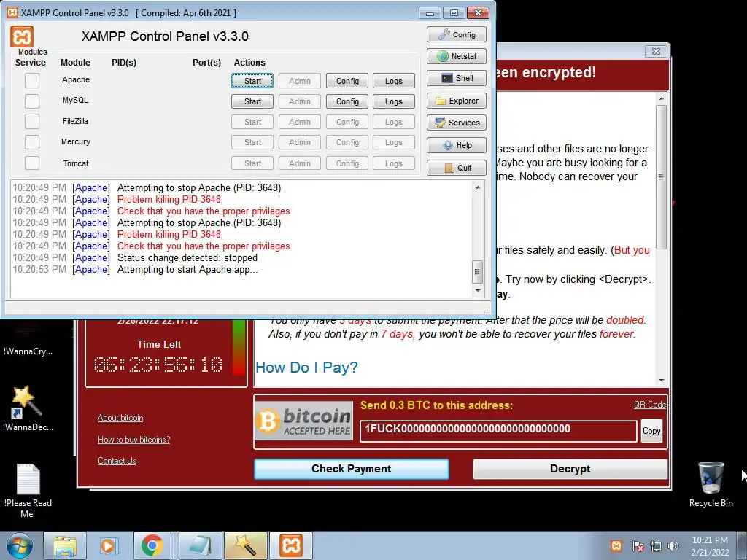
Task: Open the About bitcoin link
Action: (x=120, y=418)
